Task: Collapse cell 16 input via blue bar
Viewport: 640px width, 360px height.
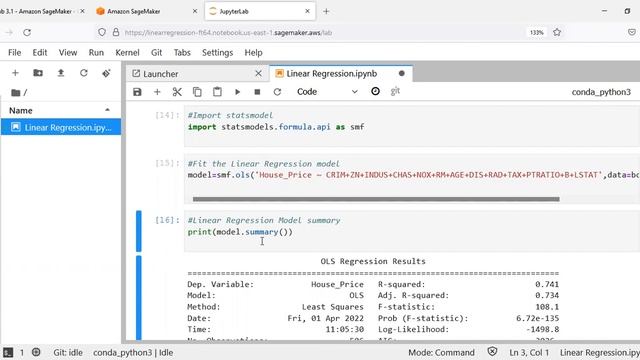Action: point(139,231)
